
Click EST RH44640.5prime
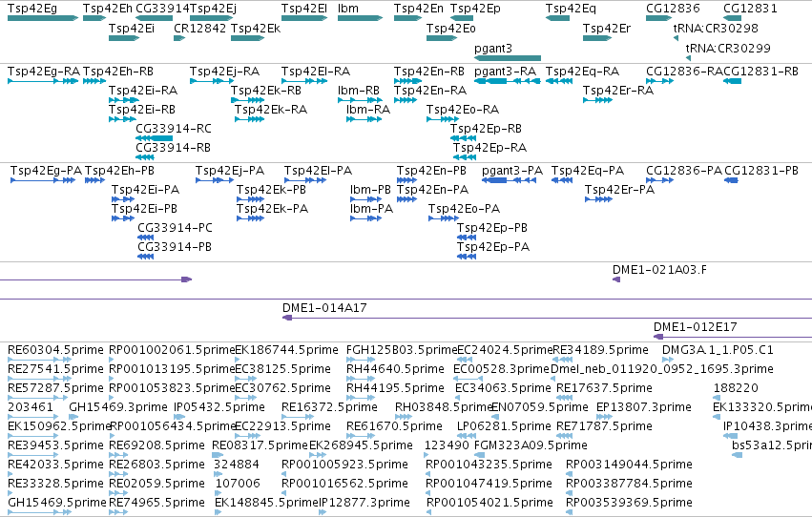point(395,369)
